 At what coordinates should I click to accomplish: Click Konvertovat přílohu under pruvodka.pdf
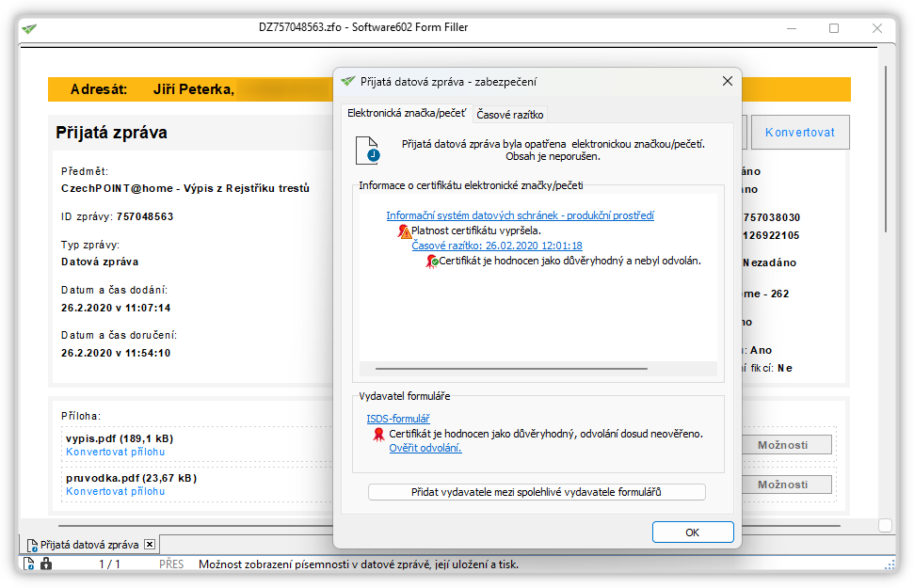pyautogui.click(x=116, y=491)
